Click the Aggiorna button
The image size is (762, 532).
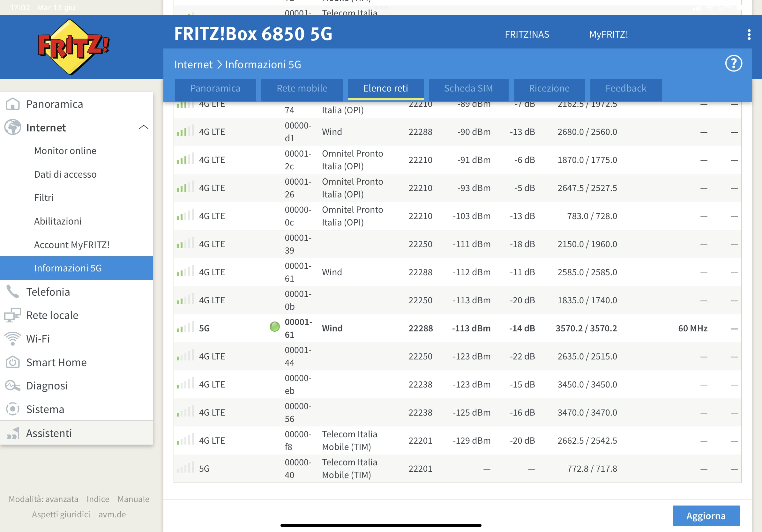(x=706, y=516)
